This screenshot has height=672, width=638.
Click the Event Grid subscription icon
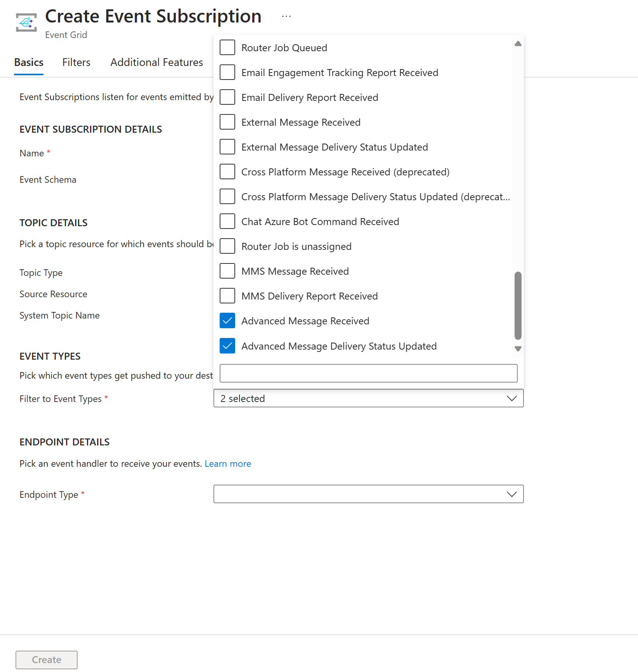(26, 23)
